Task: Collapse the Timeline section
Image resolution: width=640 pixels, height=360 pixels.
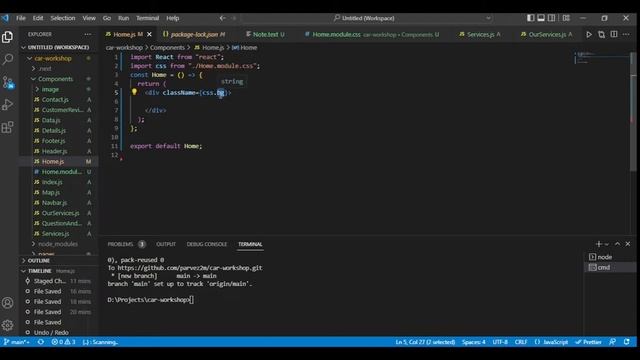Action: [40, 271]
